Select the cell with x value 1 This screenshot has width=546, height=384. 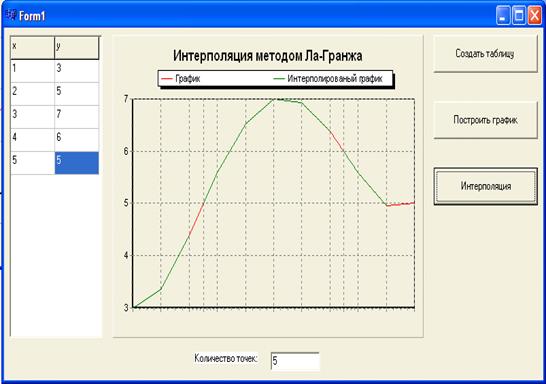coord(32,71)
